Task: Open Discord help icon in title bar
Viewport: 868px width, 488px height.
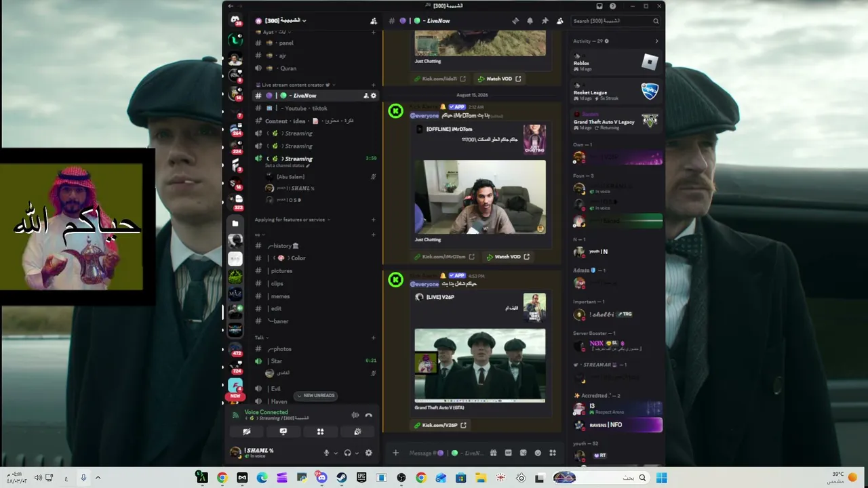Action: pyautogui.click(x=613, y=6)
